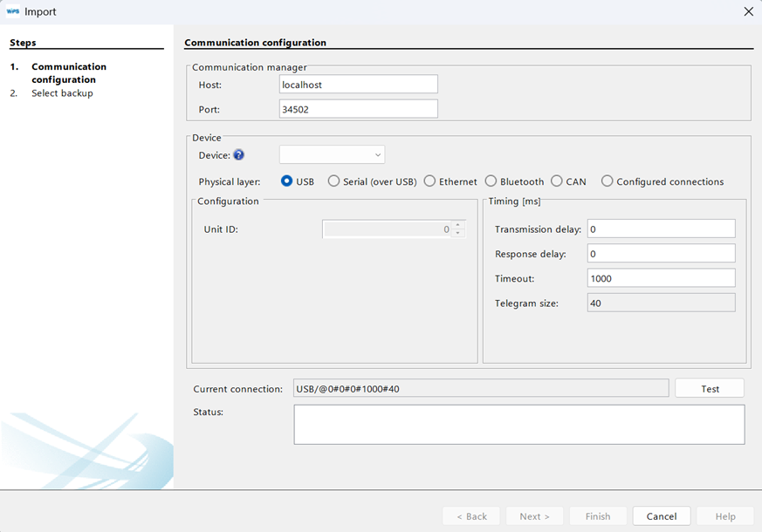This screenshot has width=762, height=532.
Task: Cancel the Import wizard
Action: click(x=662, y=515)
